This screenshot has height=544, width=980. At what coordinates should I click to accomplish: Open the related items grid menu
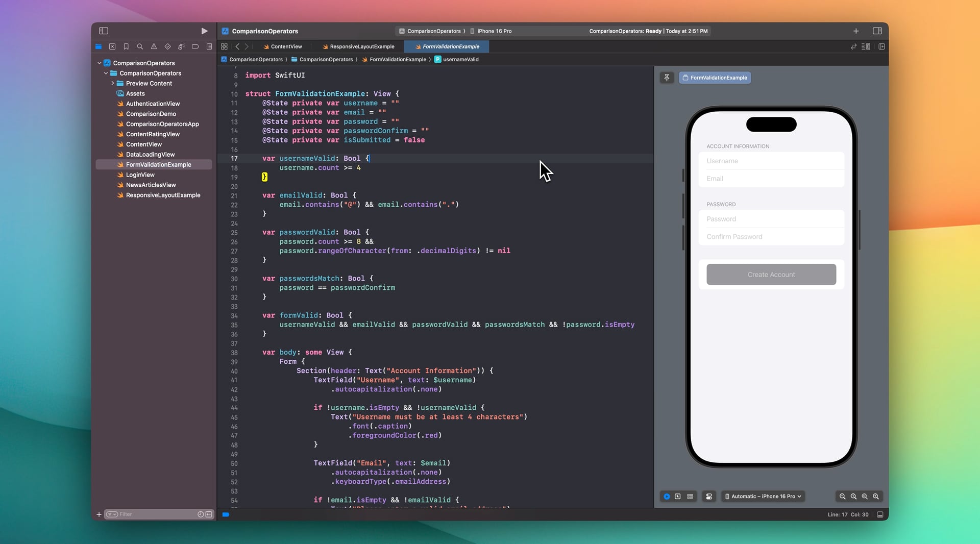224,46
